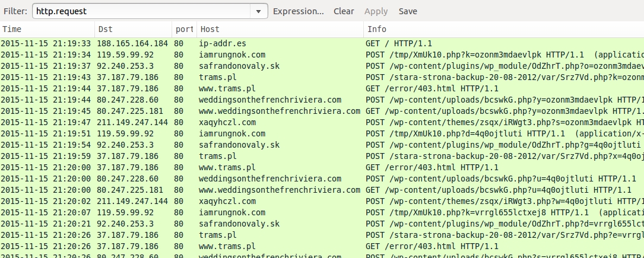
Task: Select the first xaqyhczl.com POST packet
Action: point(227,122)
